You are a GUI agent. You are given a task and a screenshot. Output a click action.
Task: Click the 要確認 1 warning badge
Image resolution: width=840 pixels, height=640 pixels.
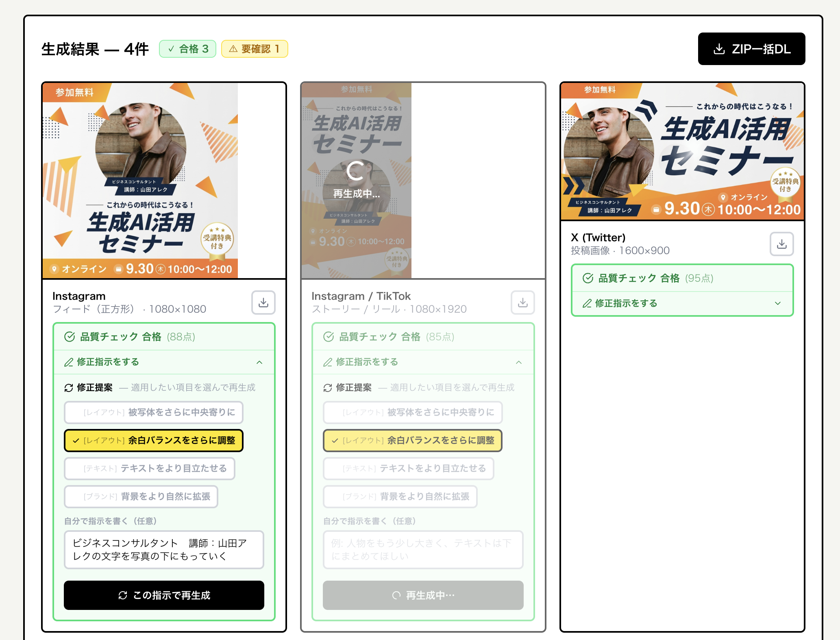coord(255,49)
